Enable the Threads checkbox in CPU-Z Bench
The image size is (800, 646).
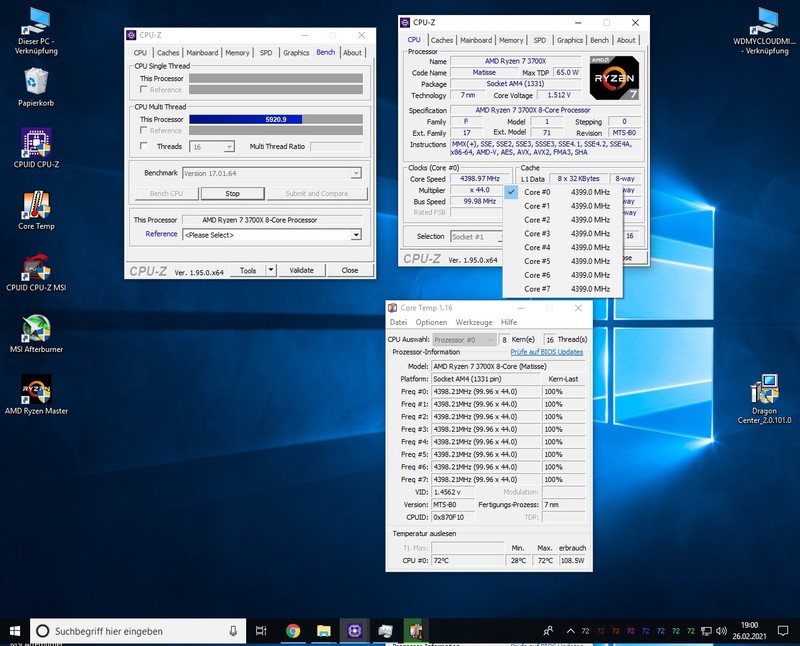144,146
